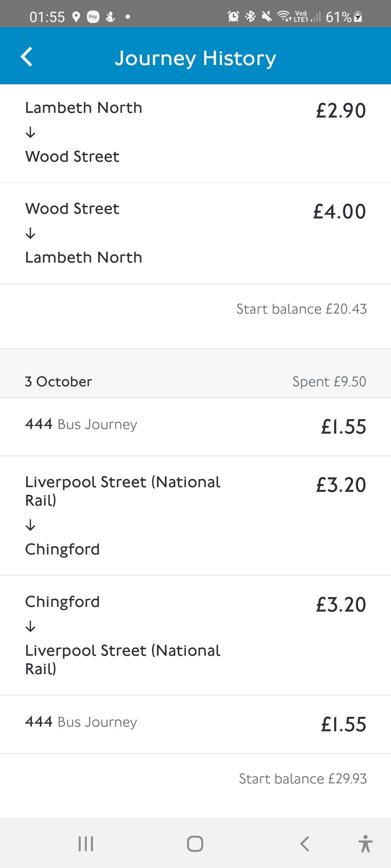Tap the 3 October date header
This screenshot has height=868, width=391.
click(59, 382)
